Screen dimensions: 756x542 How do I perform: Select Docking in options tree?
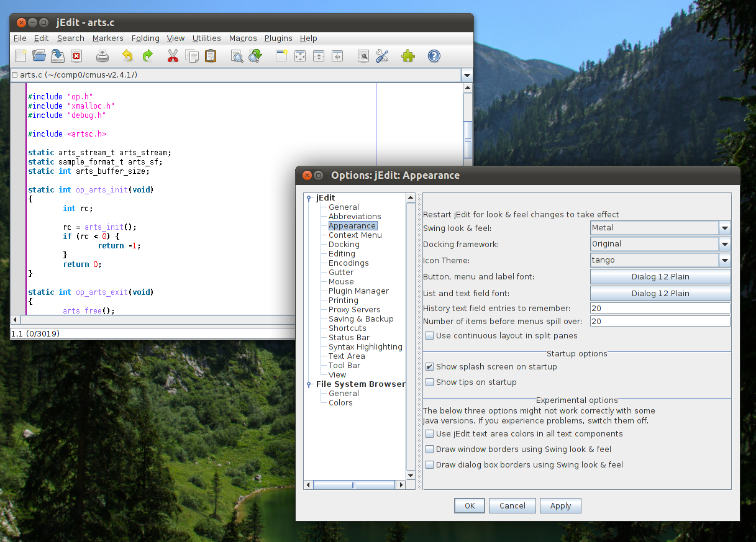coord(344,245)
